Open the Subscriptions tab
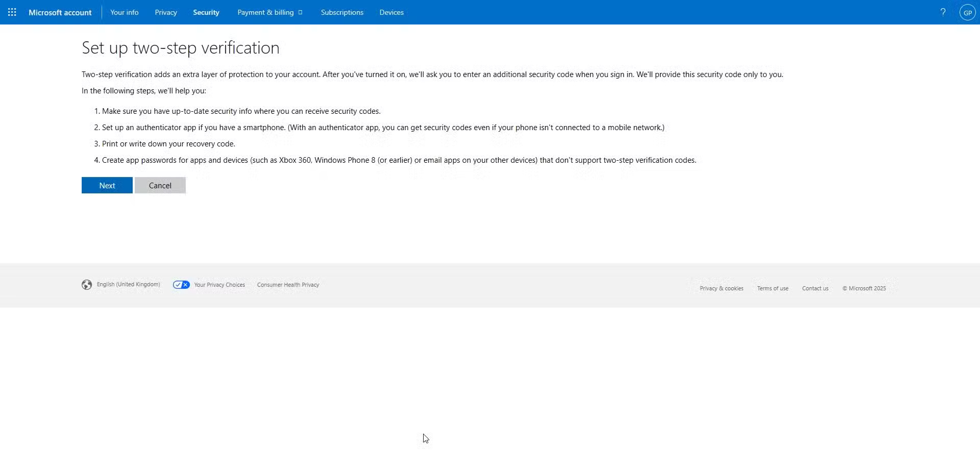Viewport: 980px width, 474px height. click(x=342, y=12)
